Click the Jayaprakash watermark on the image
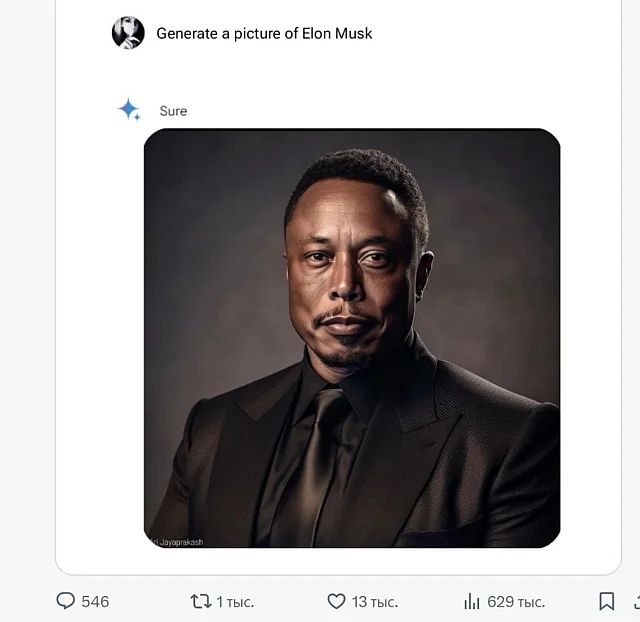 click(x=177, y=541)
